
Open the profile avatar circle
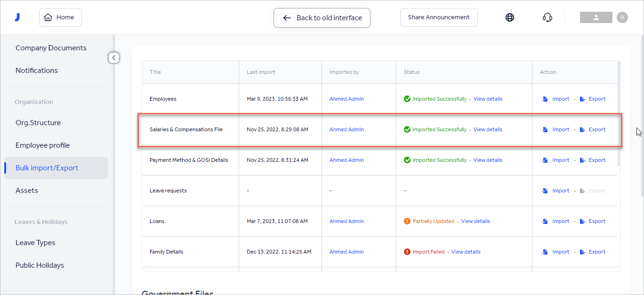pos(622,17)
